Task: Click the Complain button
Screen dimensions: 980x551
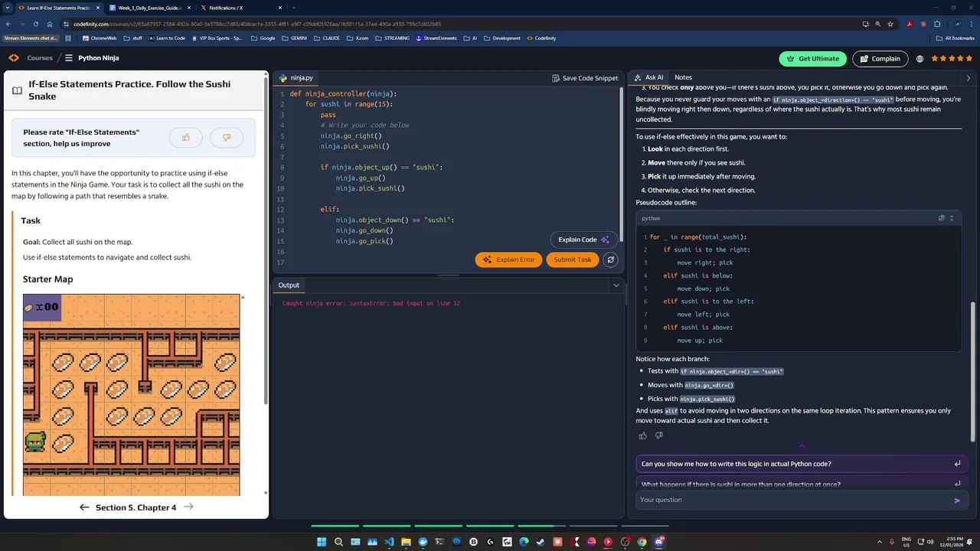Action: (x=880, y=59)
